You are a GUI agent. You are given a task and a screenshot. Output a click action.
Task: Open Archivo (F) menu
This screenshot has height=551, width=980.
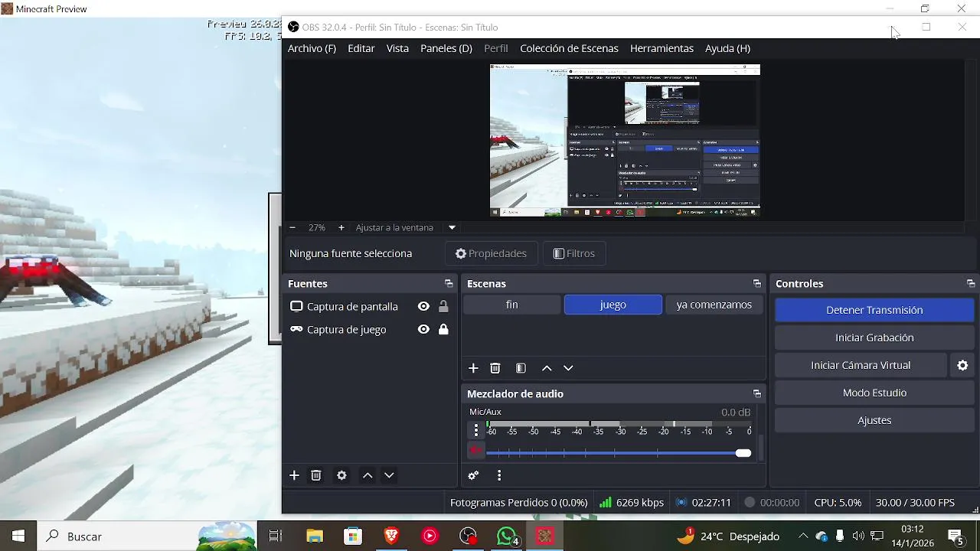click(312, 48)
